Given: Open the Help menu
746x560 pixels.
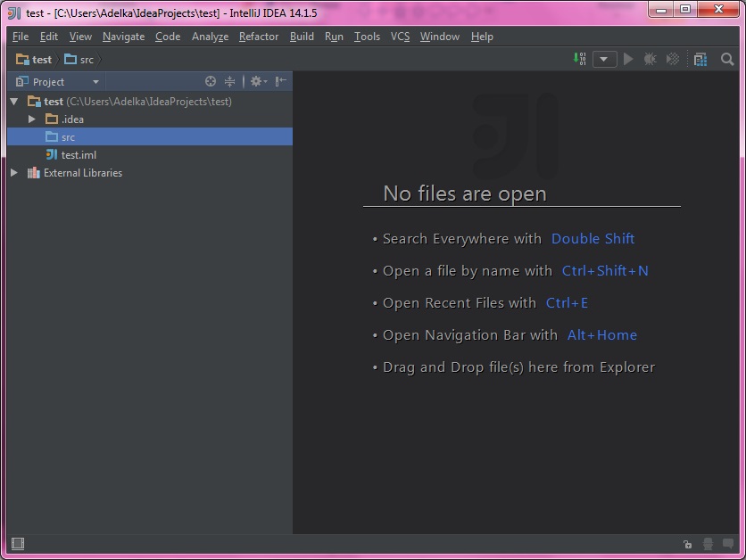Looking at the screenshot, I should (482, 37).
